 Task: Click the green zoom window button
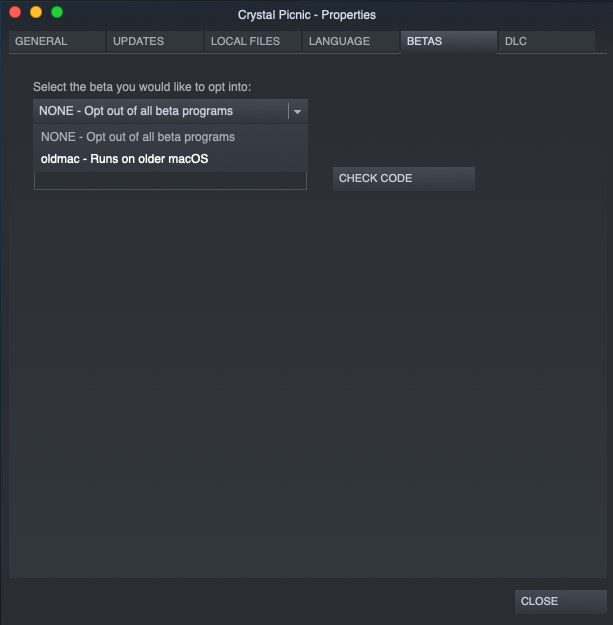tap(57, 12)
